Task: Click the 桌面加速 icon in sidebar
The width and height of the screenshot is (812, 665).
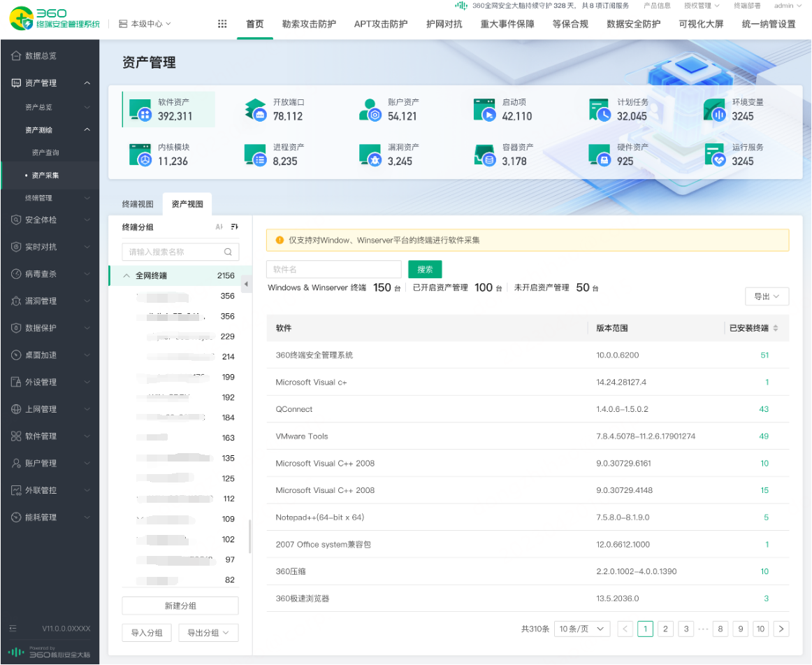Action: (16, 355)
